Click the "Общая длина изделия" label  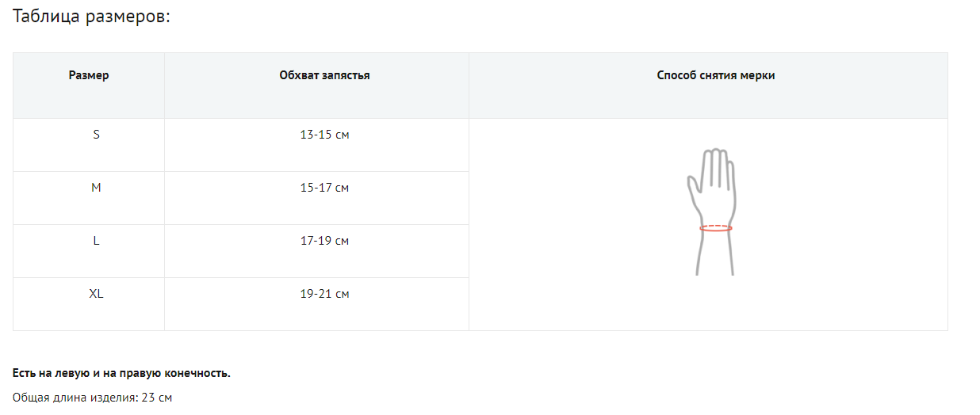point(74,398)
